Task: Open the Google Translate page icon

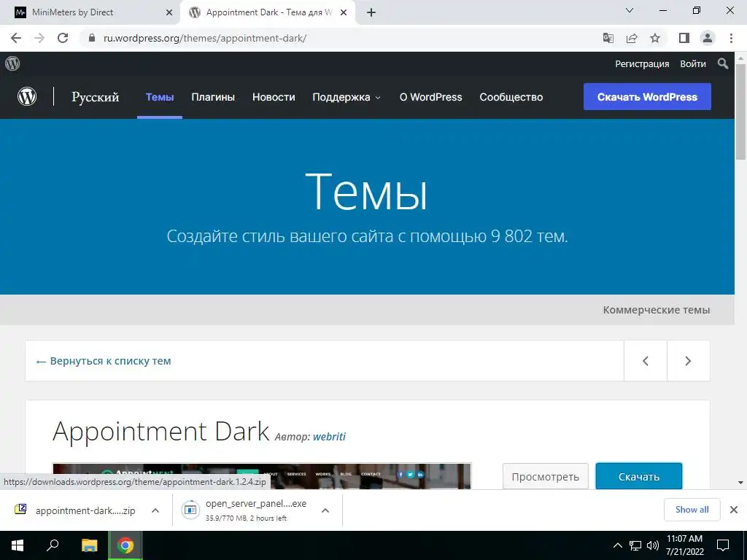Action: click(x=608, y=38)
